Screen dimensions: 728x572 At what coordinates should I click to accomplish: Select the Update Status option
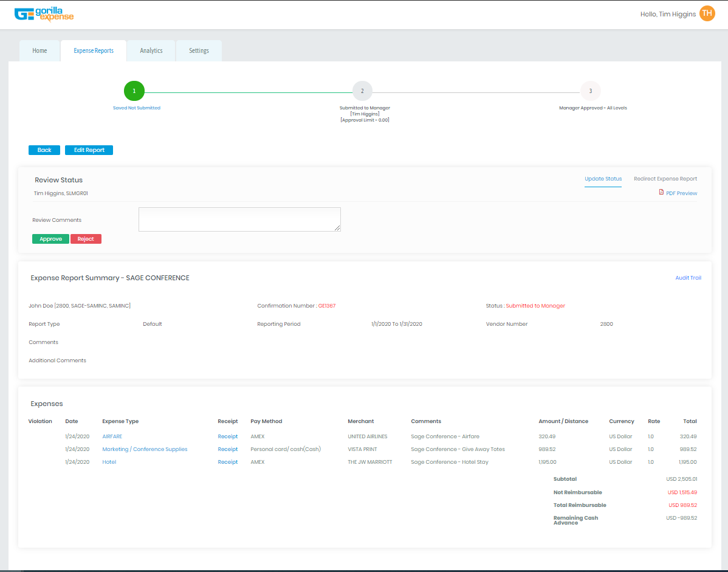603,179
